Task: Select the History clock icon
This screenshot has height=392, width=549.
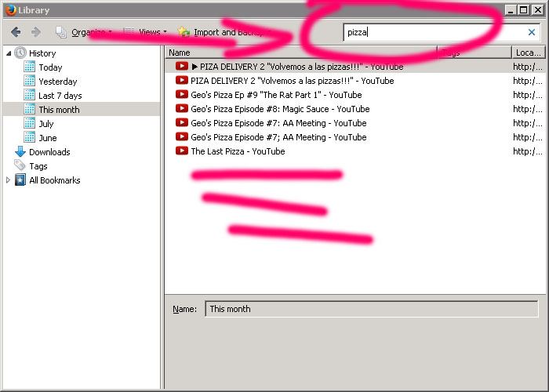Action: [20, 53]
